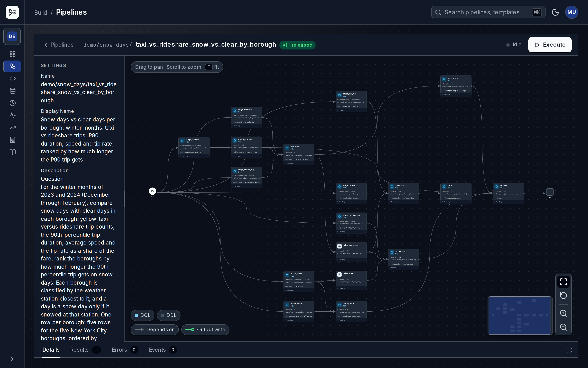Open the calculator sidebar icon
588x368 pixels.
tap(13, 140)
